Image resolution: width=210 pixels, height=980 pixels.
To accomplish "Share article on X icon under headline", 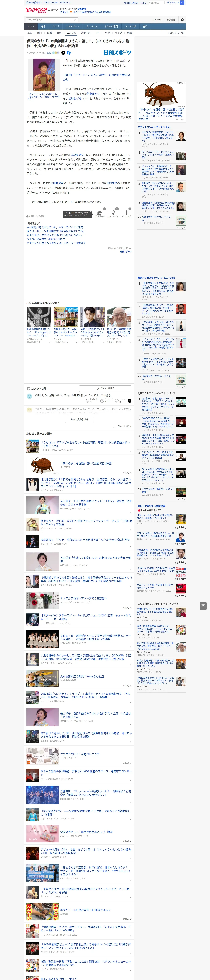I will point(63,53).
